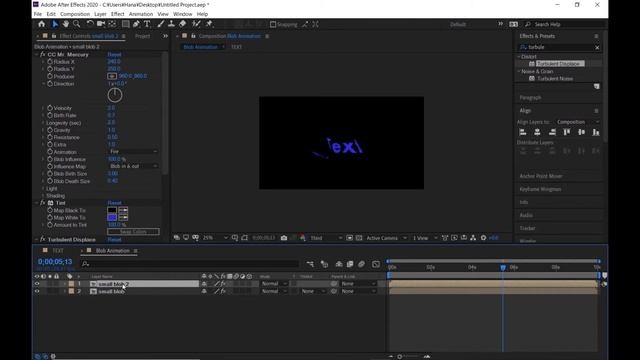Screen dimensions: 640x360
Task: Open the magnification 25% dropdown
Action: pyautogui.click(x=215, y=238)
